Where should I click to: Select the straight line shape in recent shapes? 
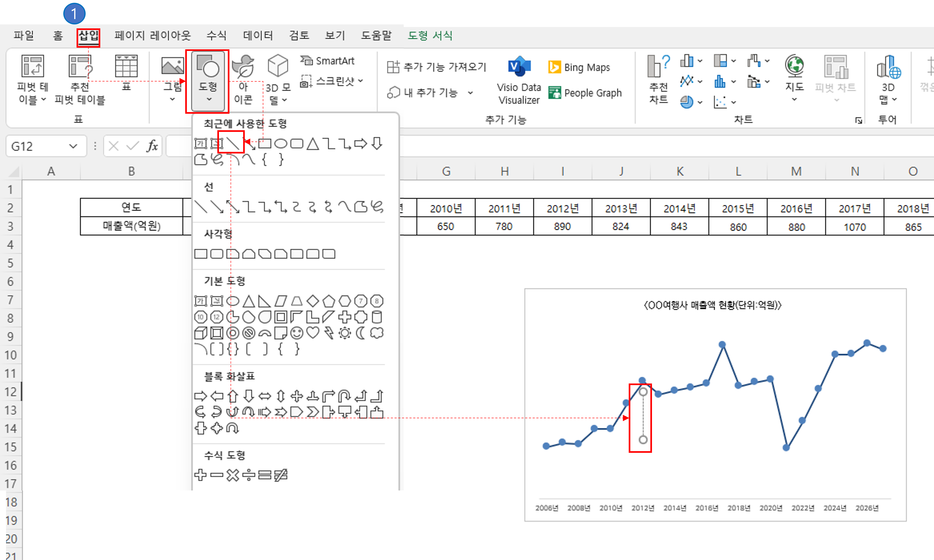click(x=232, y=143)
